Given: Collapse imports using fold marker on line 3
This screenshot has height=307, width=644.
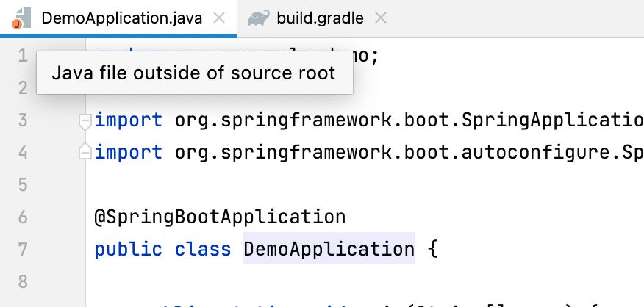Looking at the screenshot, I should [x=85, y=122].
